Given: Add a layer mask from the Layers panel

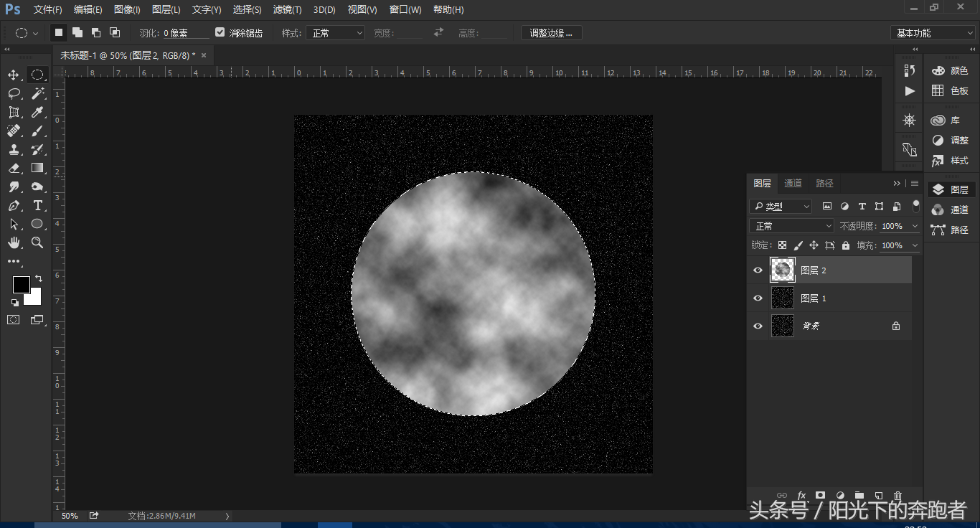Looking at the screenshot, I should 820,496.
